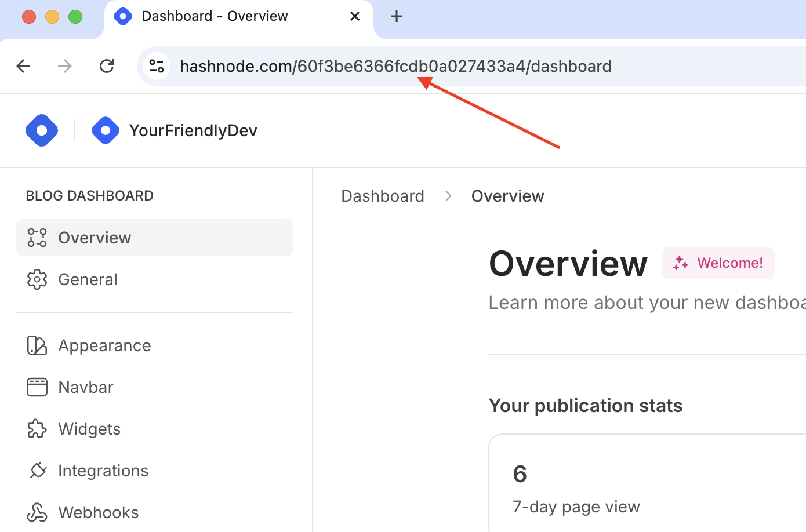Open a new browser tab
Viewport: 806px width, 532px height.
(x=397, y=16)
